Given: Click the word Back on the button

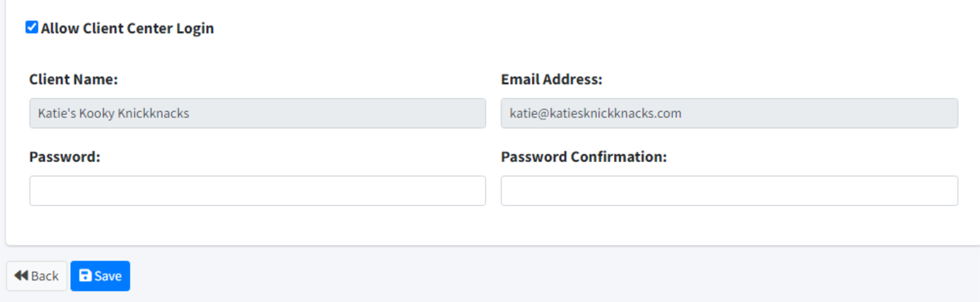Looking at the screenshot, I should (45, 276).
